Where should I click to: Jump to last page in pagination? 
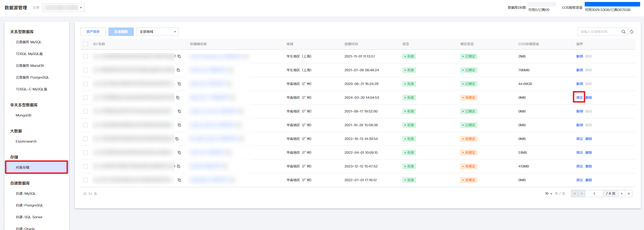pyautogui.click(x=629, y=194)
